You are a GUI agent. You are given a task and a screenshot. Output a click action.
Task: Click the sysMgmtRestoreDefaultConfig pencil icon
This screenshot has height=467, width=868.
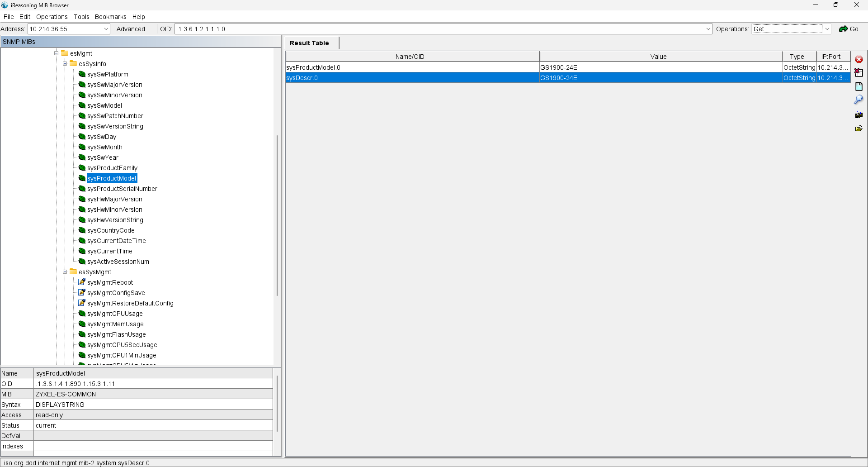pyautogui.click(x=82, y=303)
